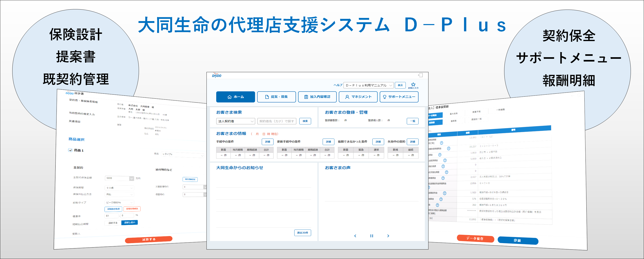Select the ホーム tab

(x=236, y=97)
